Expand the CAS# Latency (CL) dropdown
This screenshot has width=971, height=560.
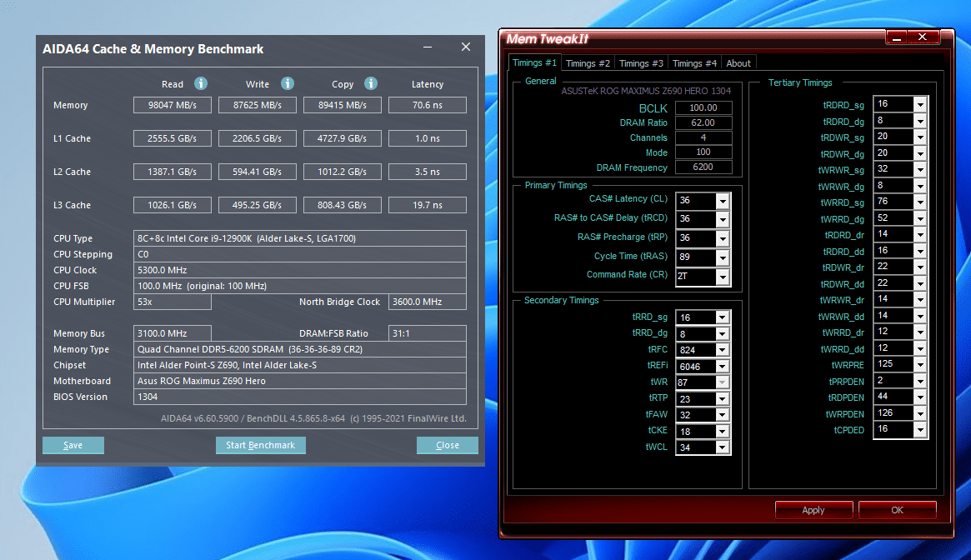click(x=723, y=201)
